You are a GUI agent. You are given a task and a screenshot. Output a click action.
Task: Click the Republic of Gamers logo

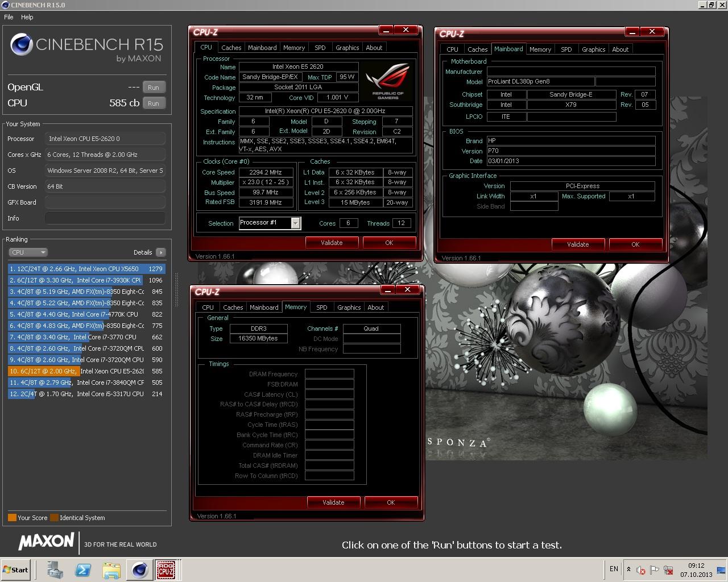(388, 80)
